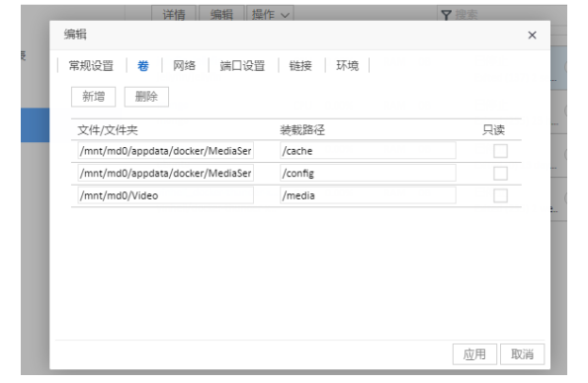
Task: Enable read-only for /media volume
Action: (x=500, y=195)
